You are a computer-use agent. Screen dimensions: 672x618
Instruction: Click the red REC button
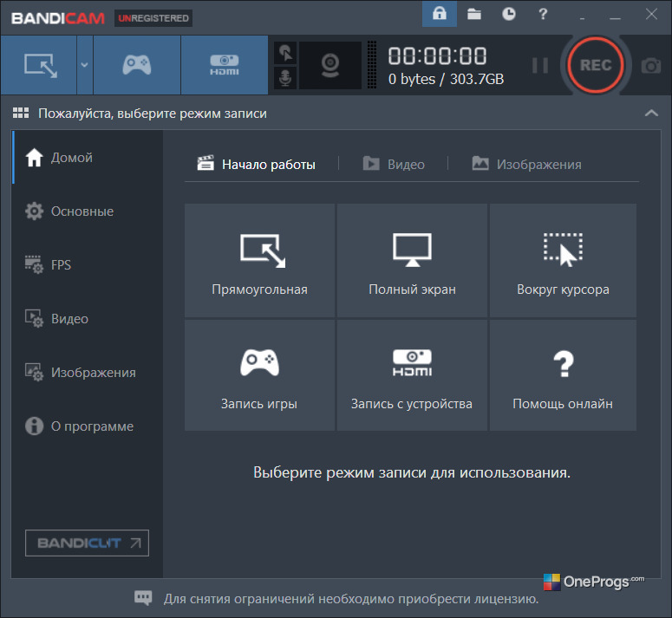[596, 65]
